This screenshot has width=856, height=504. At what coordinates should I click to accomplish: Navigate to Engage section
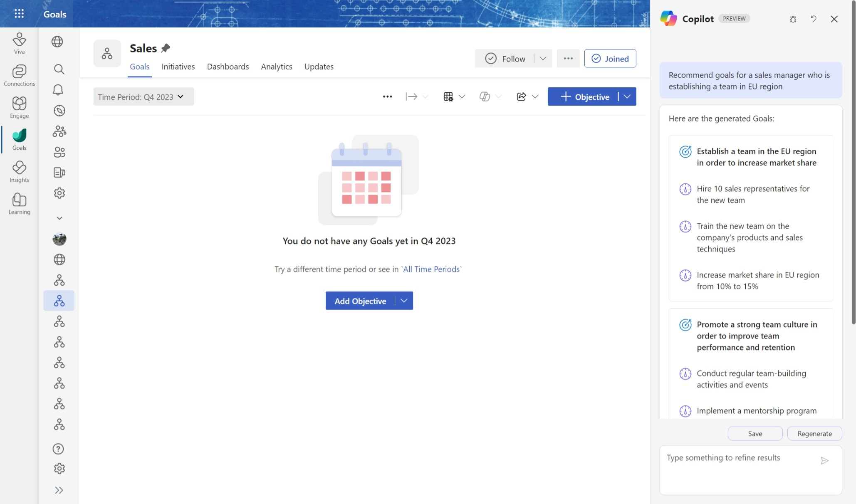[19, 108]
